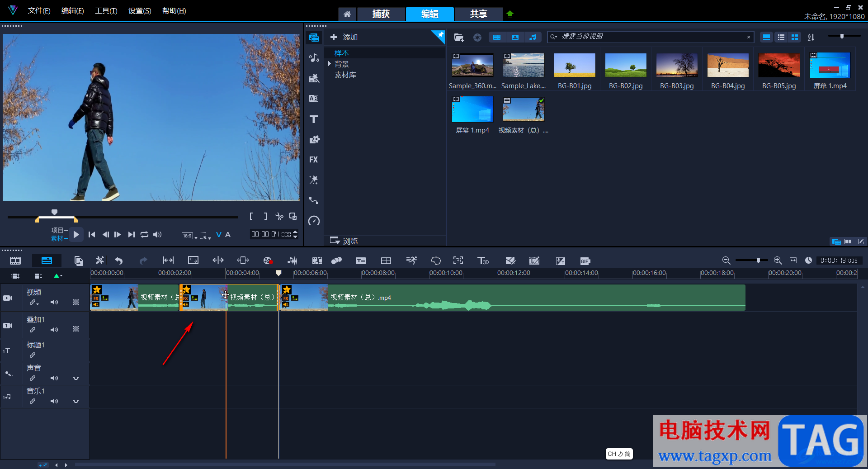Image resolution: width=868 pixels, height=469 pixels.
Task: Open the speed gauge panel icon
Action: pos(314,221)
